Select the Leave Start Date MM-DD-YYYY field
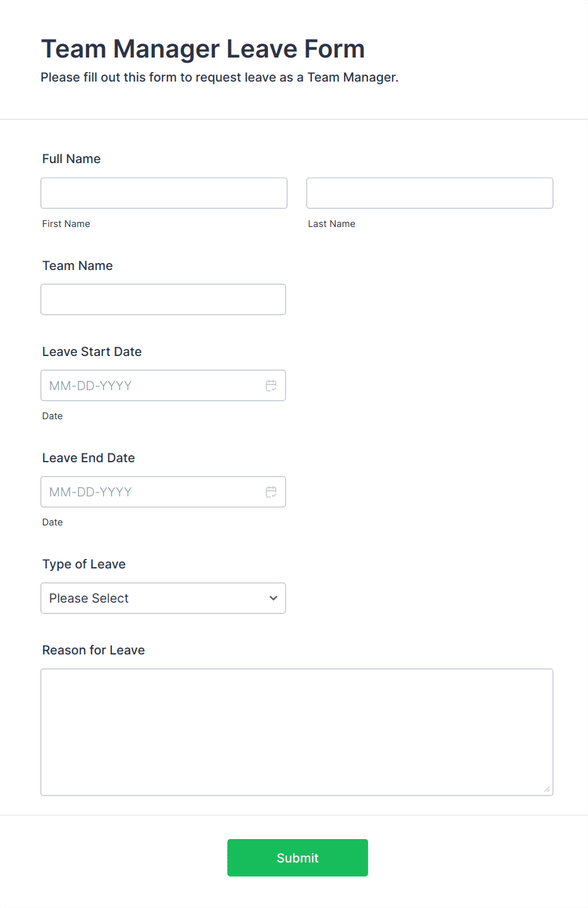 click(x=163, y=386)
